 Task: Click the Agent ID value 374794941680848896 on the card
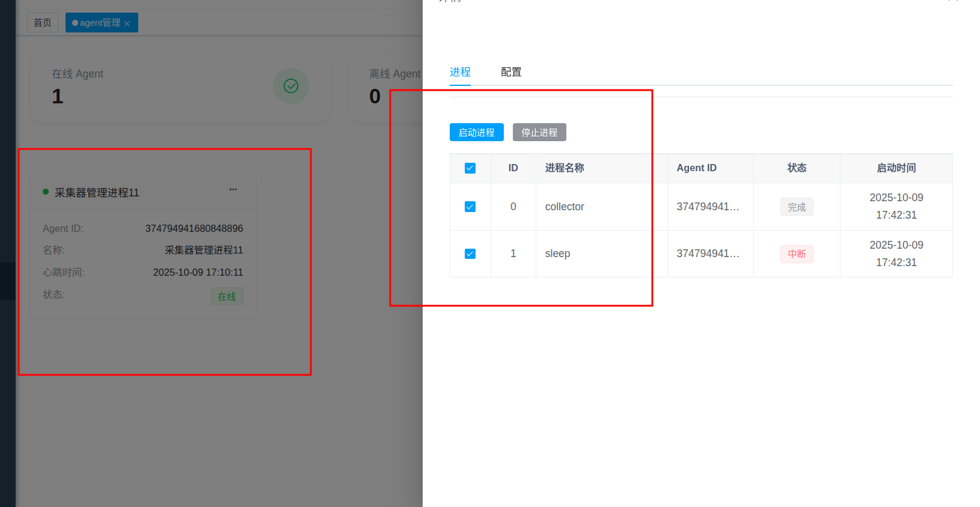coord(194,228)
